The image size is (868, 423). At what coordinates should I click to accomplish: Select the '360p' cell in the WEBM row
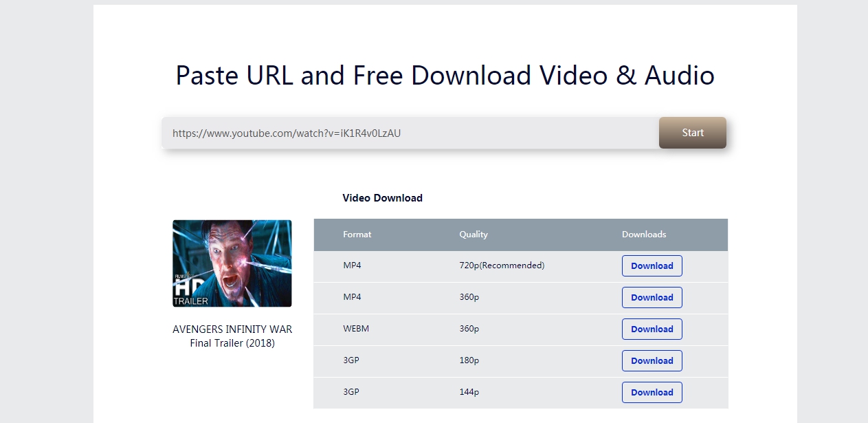[x=469, y=329]
